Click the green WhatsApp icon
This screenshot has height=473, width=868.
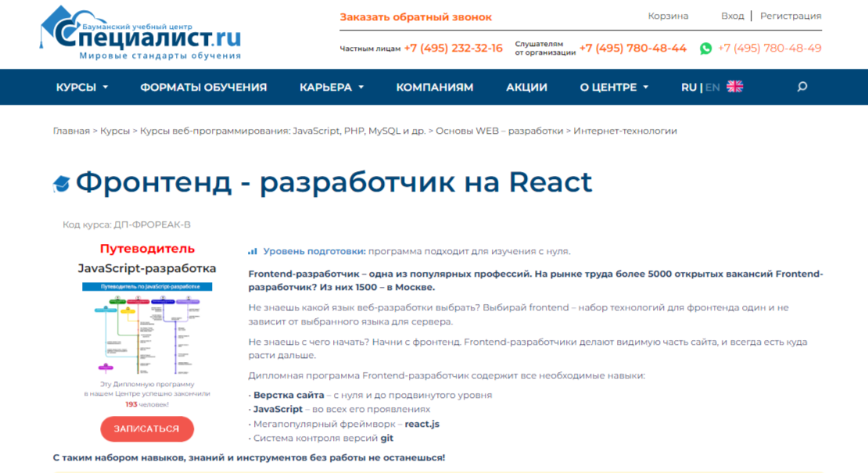point(707,48)
